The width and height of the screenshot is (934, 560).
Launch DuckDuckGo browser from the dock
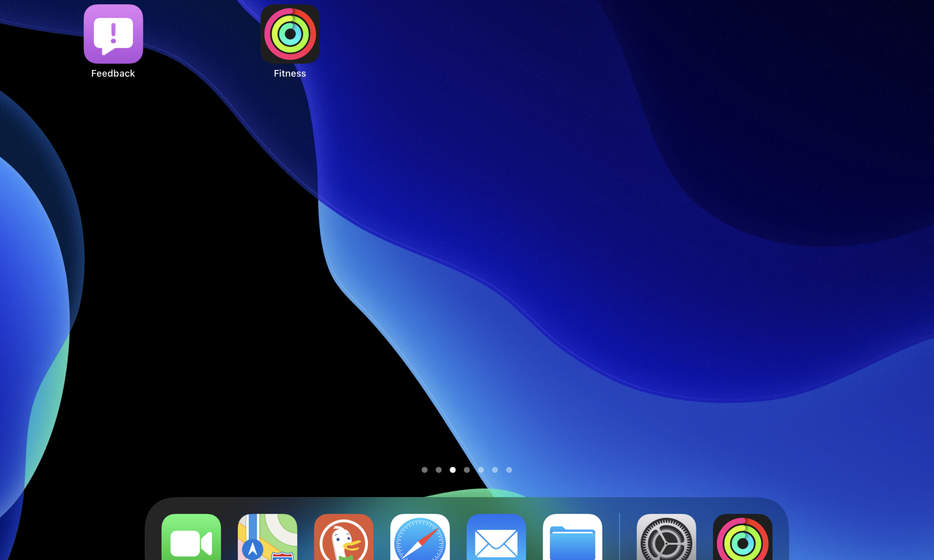(344, 537)
